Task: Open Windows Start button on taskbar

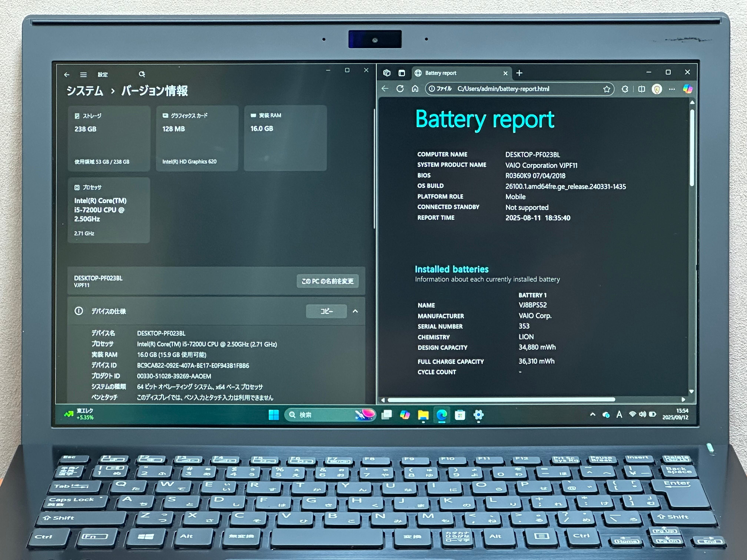Action: click(x=273, y=415)
